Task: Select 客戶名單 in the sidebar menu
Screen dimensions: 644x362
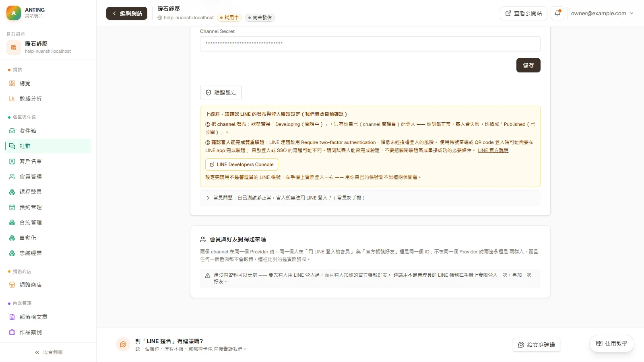Action: 48,161
